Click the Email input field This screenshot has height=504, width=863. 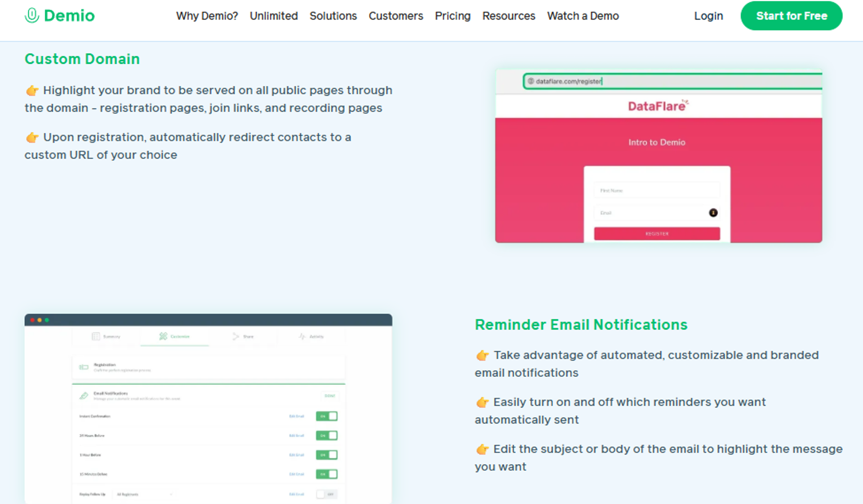coord(657,213)
